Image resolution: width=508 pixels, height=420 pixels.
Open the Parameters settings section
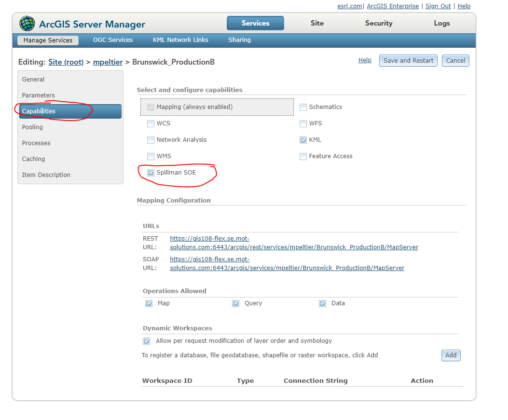pos(70,95)
